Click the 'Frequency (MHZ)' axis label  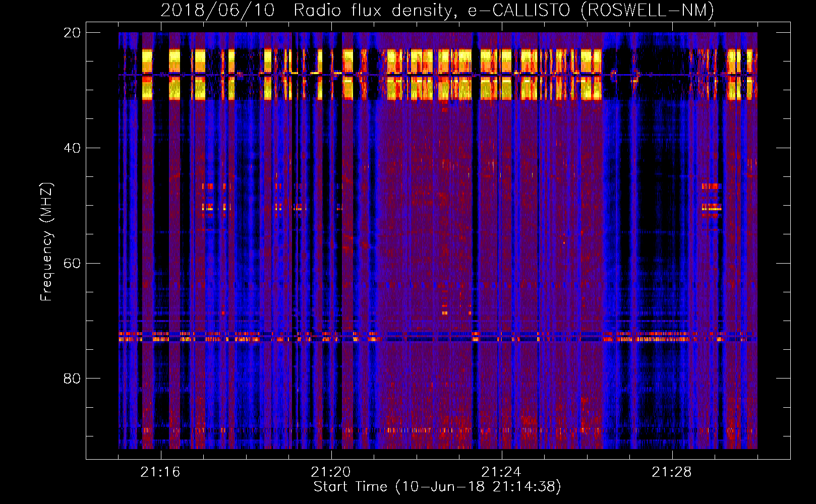(x=46, y=242)
